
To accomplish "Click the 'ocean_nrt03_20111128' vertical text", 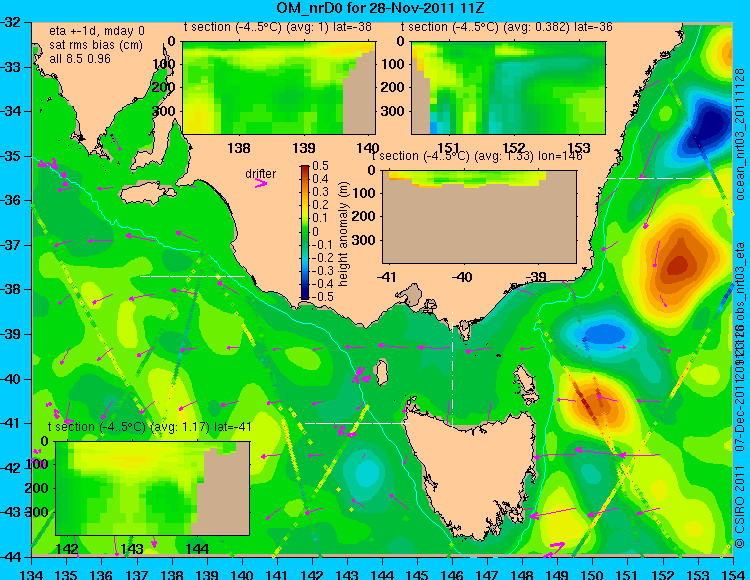I will tap(740, 134).
